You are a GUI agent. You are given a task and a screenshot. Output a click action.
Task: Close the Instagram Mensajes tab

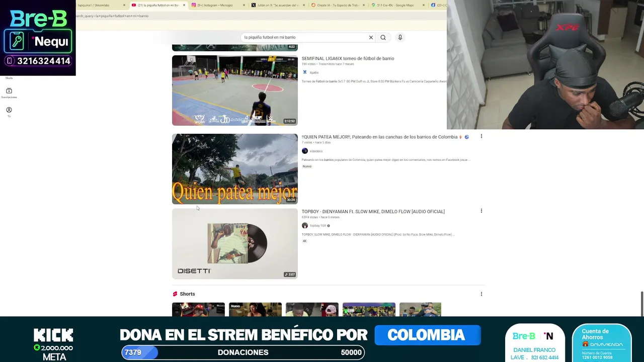[244, 5]
